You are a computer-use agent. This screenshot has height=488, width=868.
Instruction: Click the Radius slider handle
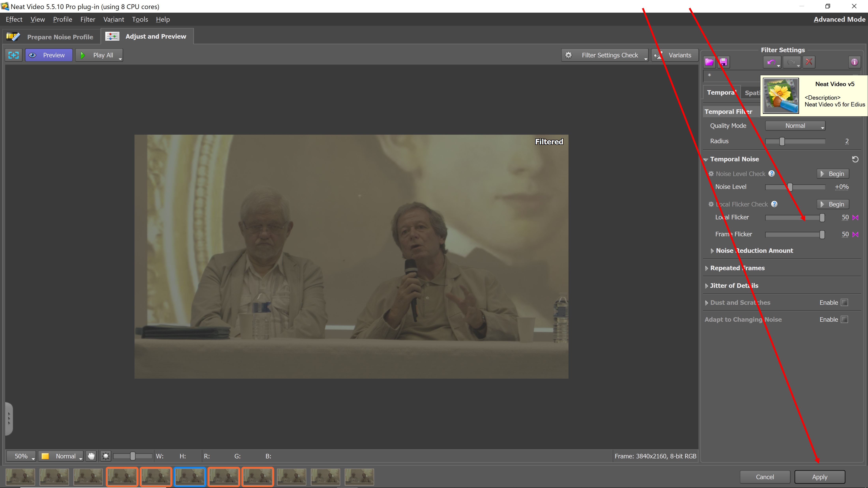[x=782, y=141]
